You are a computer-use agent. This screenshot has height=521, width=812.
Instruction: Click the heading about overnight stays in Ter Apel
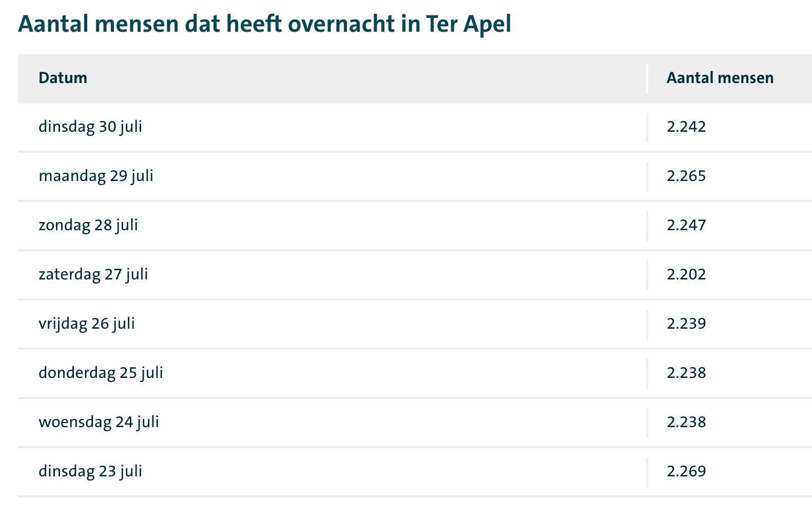pos(264,24)
